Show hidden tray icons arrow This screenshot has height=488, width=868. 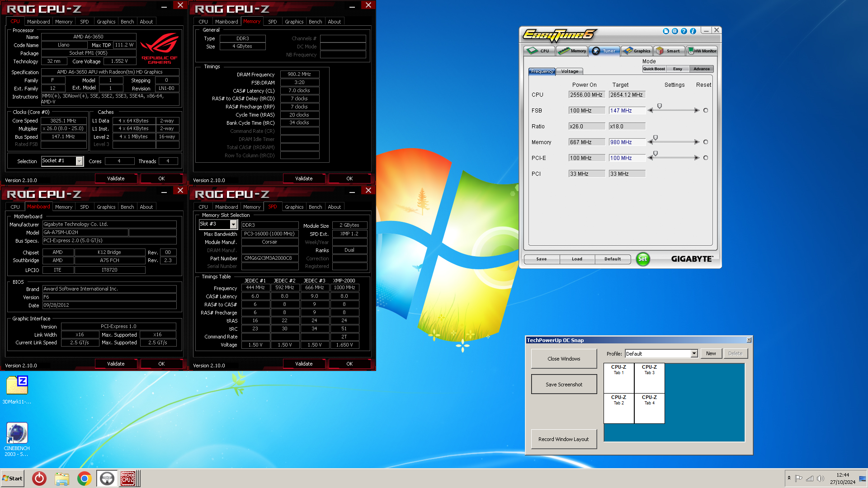[789, 478]
